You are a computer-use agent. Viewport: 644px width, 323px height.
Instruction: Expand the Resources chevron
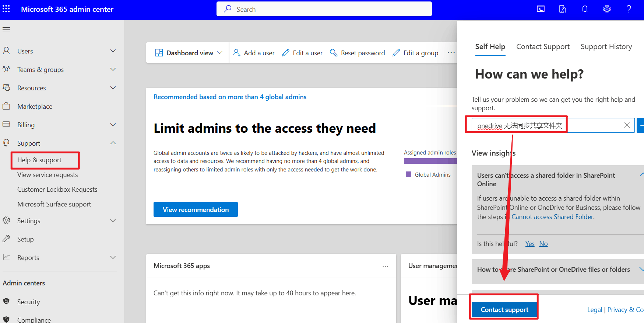[x=113, y=88]
